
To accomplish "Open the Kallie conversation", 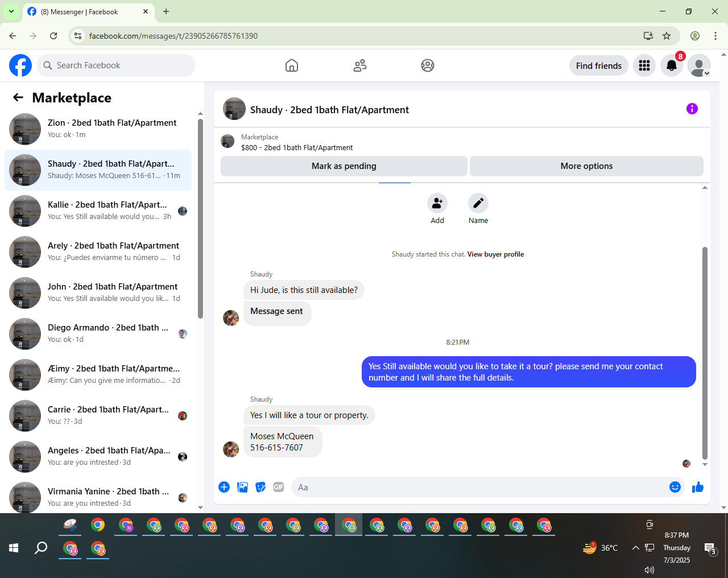I will [98, 211].
